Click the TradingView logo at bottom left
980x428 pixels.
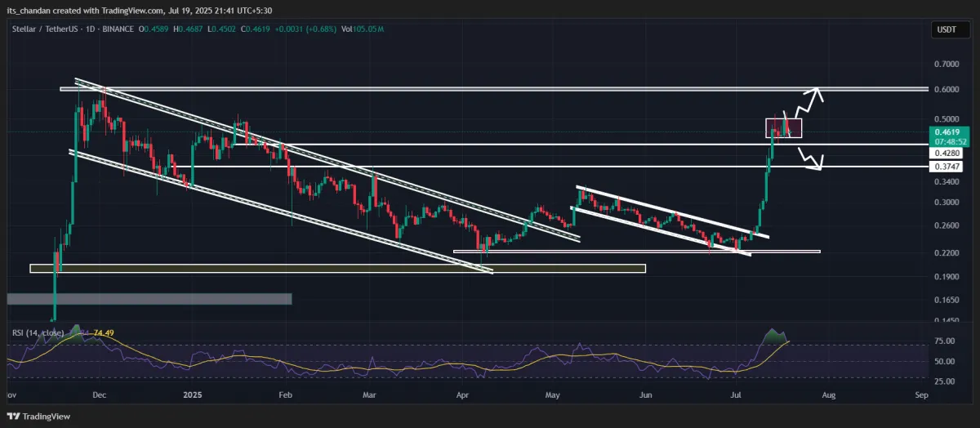(x=38, y=417)
